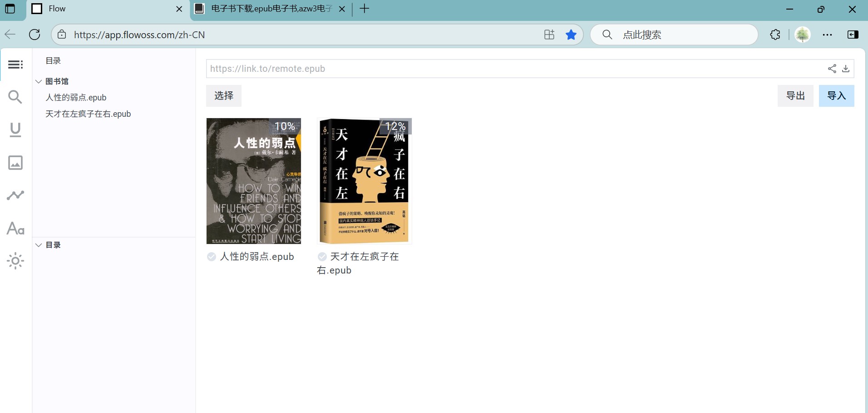Collapse the 图书馆 tree section
The image size is (868, 413).
[39, 81]
